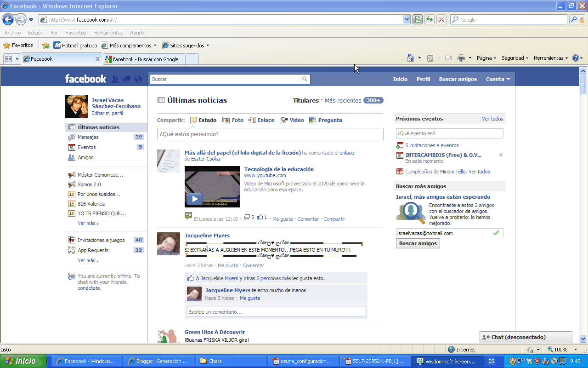Switch to facebook - Buscar con Google tab
Viewport: 588px width, 368px height.
click(x=145, y=59)
